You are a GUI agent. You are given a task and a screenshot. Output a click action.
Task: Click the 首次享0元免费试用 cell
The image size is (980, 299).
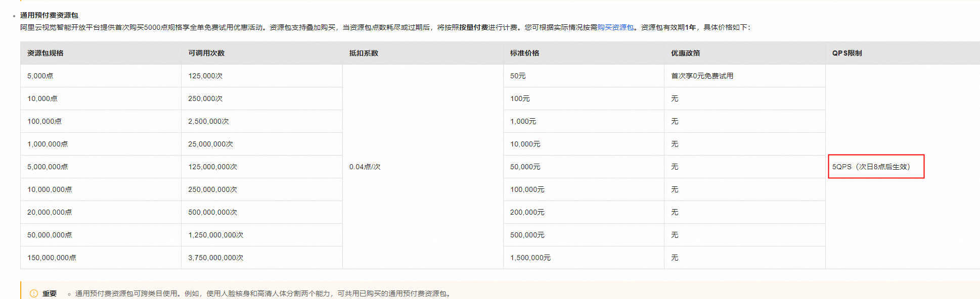[745, 76]
